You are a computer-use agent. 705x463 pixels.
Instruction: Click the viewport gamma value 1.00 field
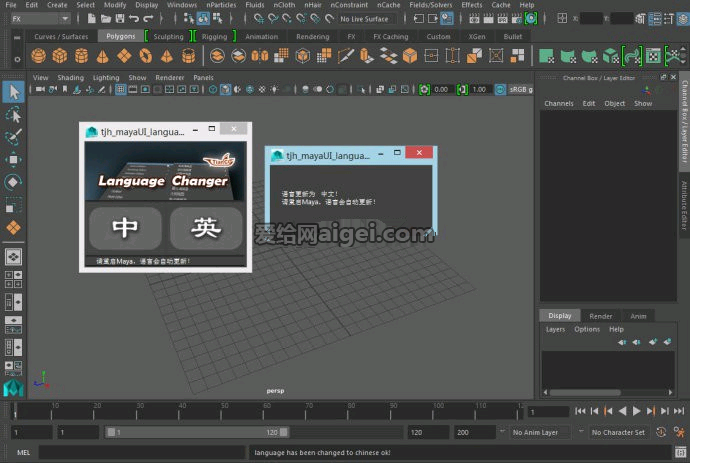480,89
